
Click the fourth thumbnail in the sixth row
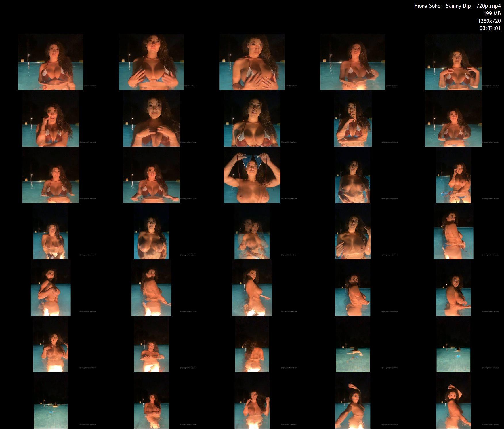click(353, 344)
